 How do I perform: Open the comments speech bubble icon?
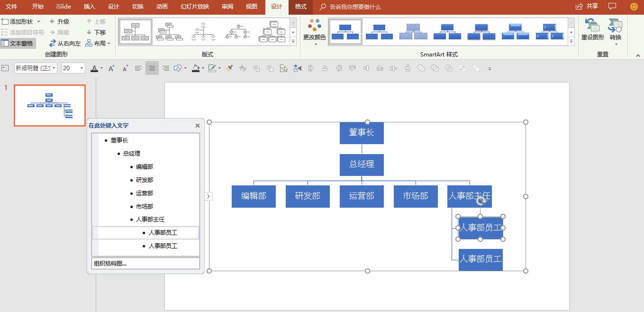612,6
